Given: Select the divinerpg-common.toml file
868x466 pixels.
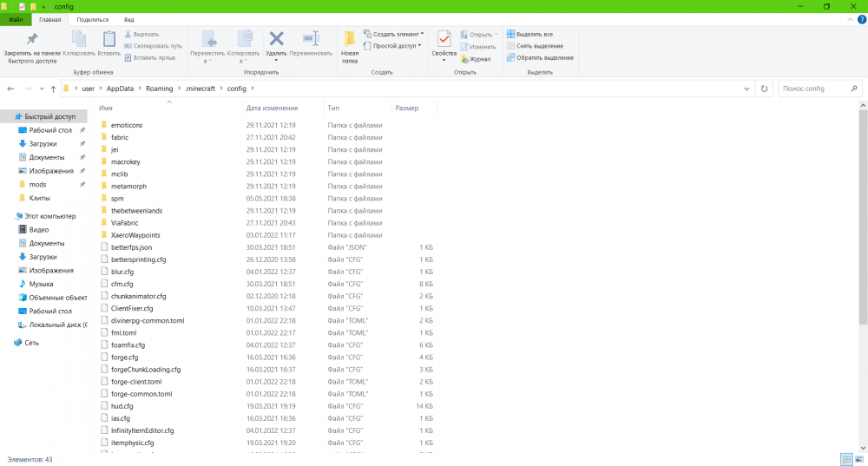Looking at the screenshot, I should pyautogui.click(x=148, y=320).
